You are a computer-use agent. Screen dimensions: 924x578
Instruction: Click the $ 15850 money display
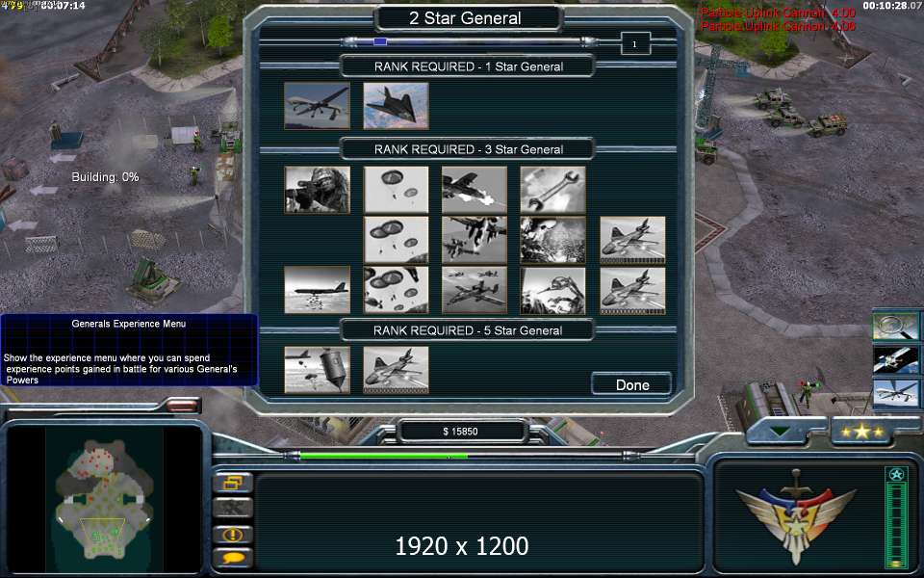pos(460,432)
